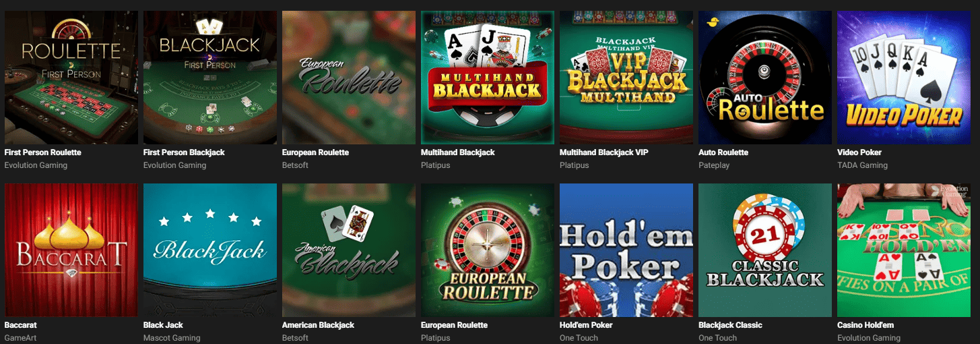980x344 pixels.
Task: Click the "Blackjack Classic" game title
Action: point(730,325)
